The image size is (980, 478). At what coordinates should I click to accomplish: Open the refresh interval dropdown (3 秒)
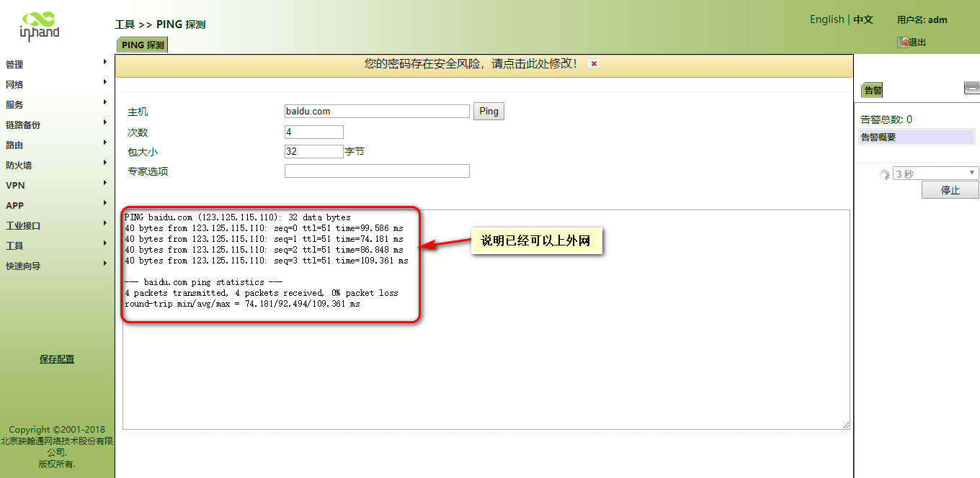coord(935,173)
